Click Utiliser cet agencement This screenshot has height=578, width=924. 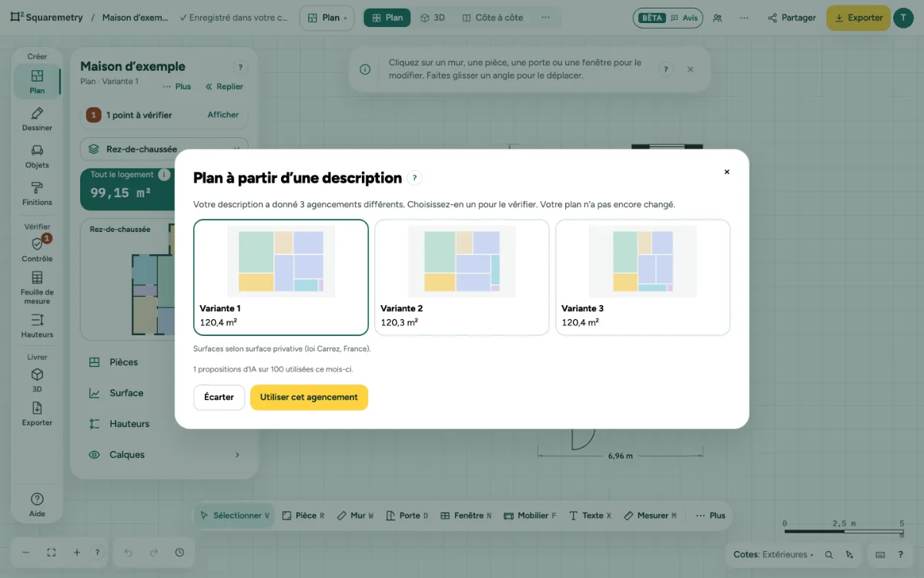pyautogui.click(x=309, y=398)
